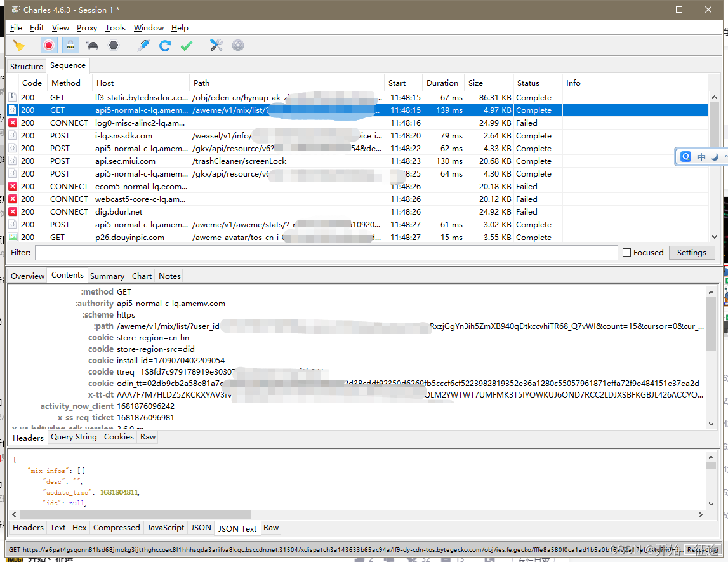728x562 pixels.
Task: Select the failed dig.bdurl.net row icon
Action: [x=13, y=212]
